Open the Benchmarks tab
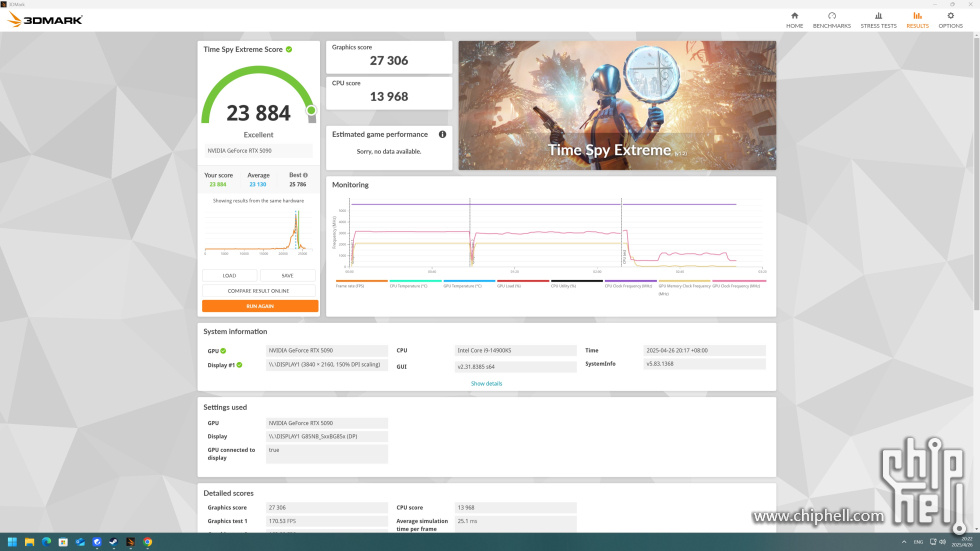 tap(831, 20)
